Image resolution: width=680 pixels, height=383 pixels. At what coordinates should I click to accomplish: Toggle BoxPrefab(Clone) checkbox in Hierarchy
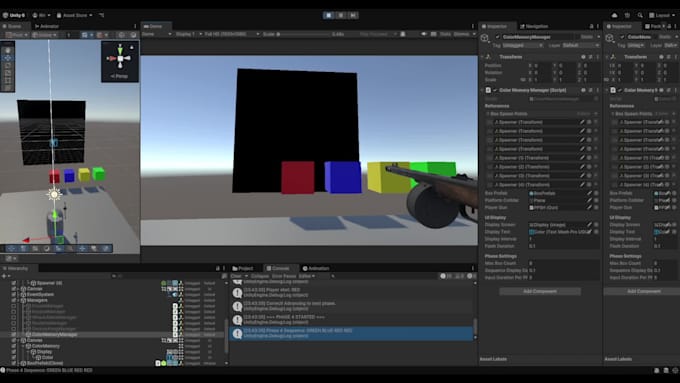coord(13,363)
